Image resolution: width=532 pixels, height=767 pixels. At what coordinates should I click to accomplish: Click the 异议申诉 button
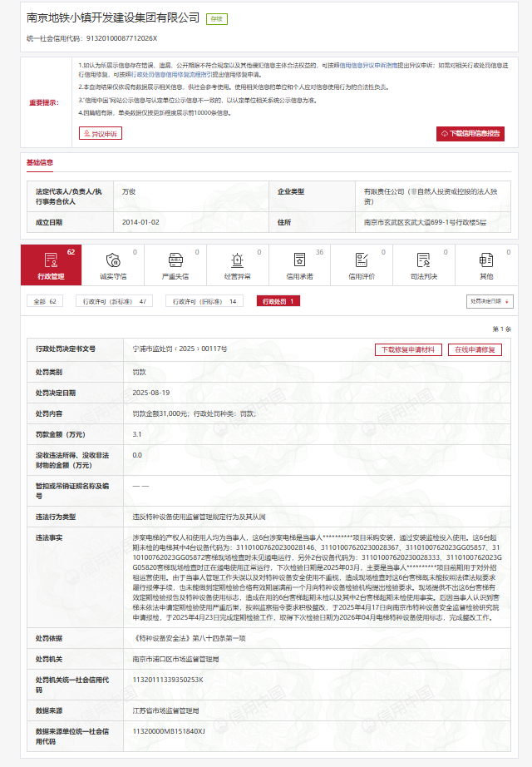point(101,134)
